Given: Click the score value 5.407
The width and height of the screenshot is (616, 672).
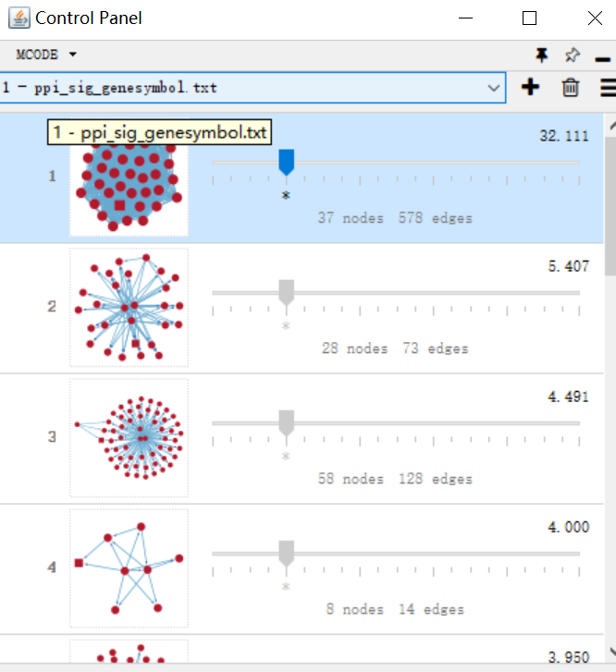Looking at the screenshot, I should point(568,266).
